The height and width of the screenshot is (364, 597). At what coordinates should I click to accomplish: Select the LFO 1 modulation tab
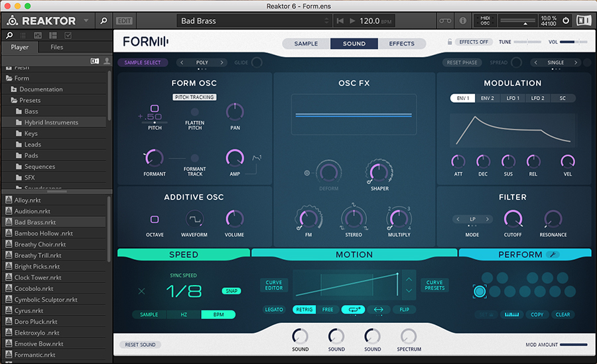(513, 98)
